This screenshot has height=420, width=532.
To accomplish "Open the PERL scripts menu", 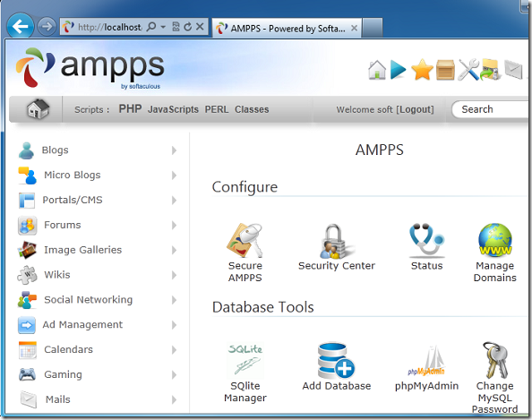I will (x=217, y=109).
